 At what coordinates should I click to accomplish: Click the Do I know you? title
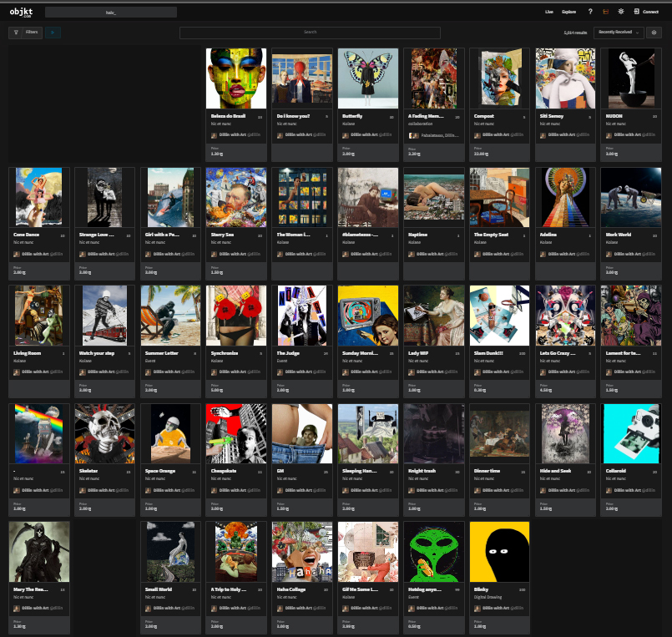click(293, 116)
